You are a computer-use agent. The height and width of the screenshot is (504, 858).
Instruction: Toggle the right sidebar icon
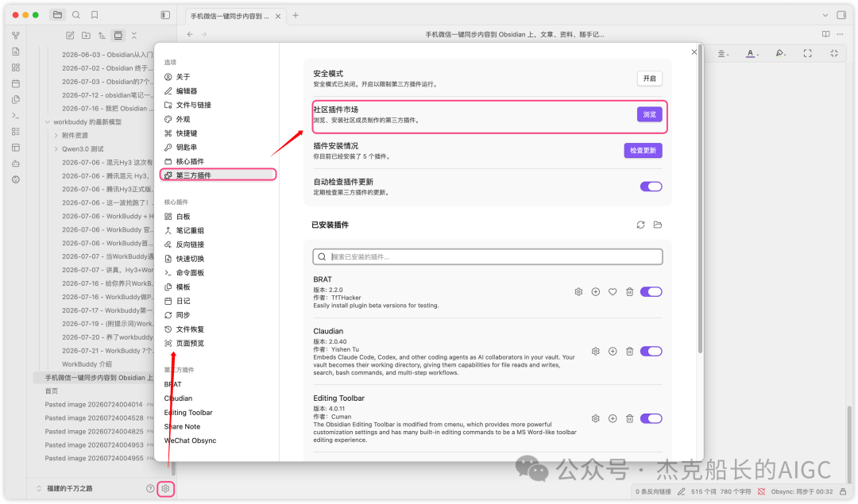[x=841, y=15]
